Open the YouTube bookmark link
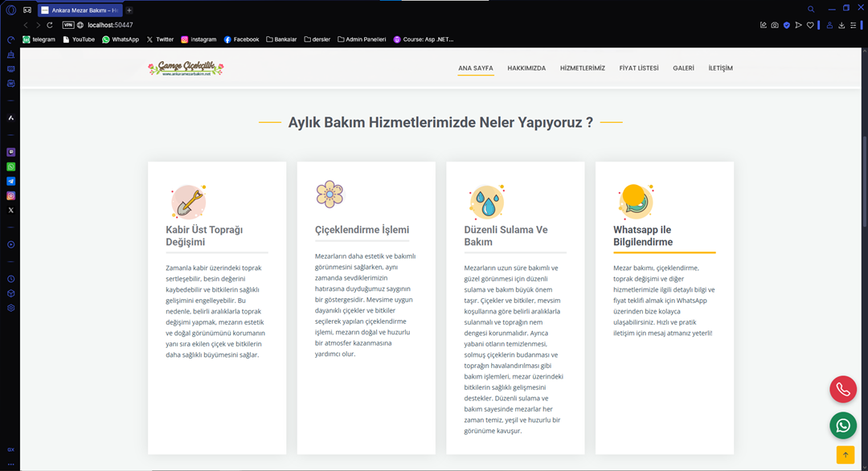 tap(79, 39)
